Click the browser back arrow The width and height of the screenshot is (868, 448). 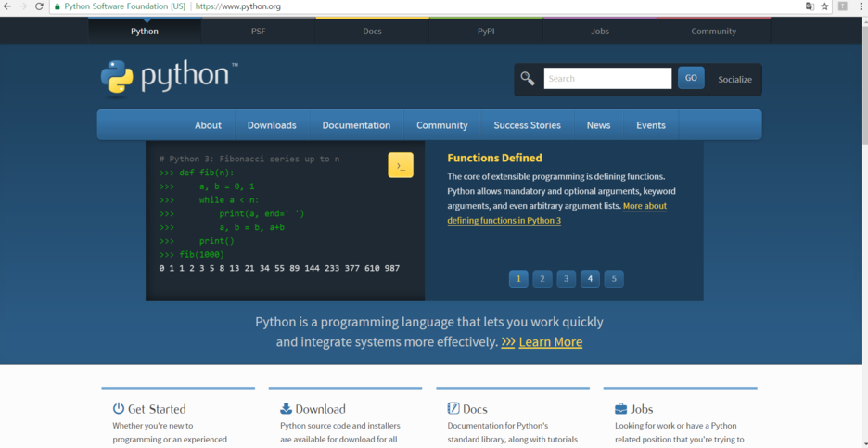click(7, 6)
